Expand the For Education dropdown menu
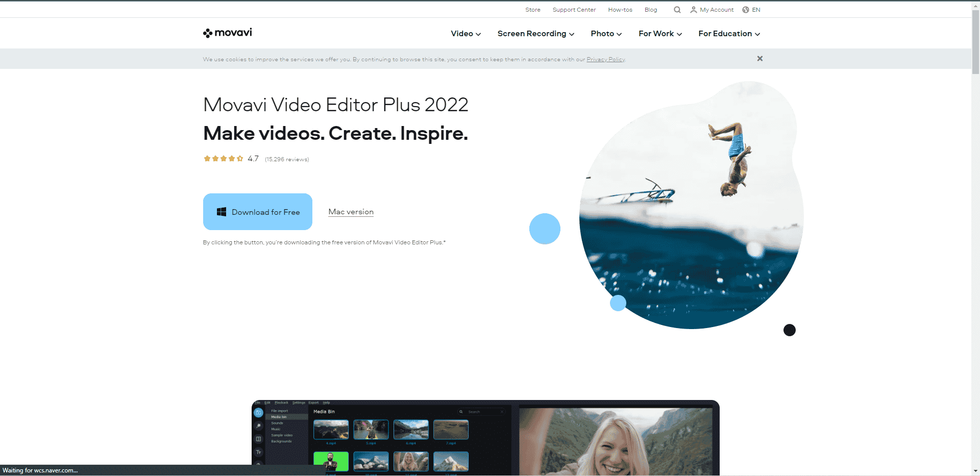The height and width of the screenshot is (476, 980). pos(729,34)
